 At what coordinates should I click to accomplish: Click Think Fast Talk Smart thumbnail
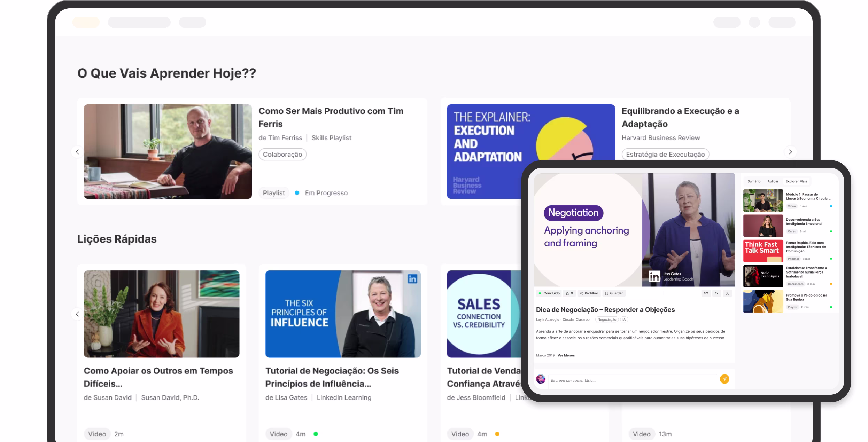tap(763, 251)
